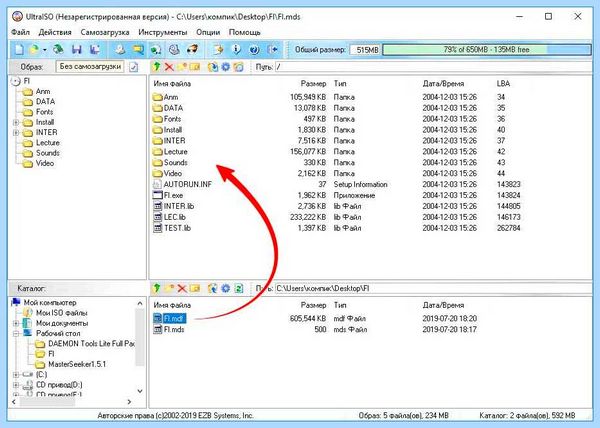Collapse the FI root node in image tree

coord(16,81)
